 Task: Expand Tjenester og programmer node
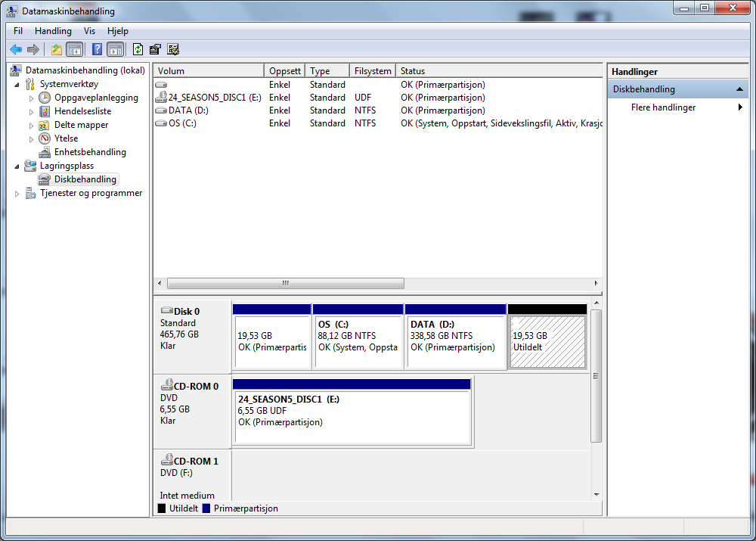tap(17, 194)
